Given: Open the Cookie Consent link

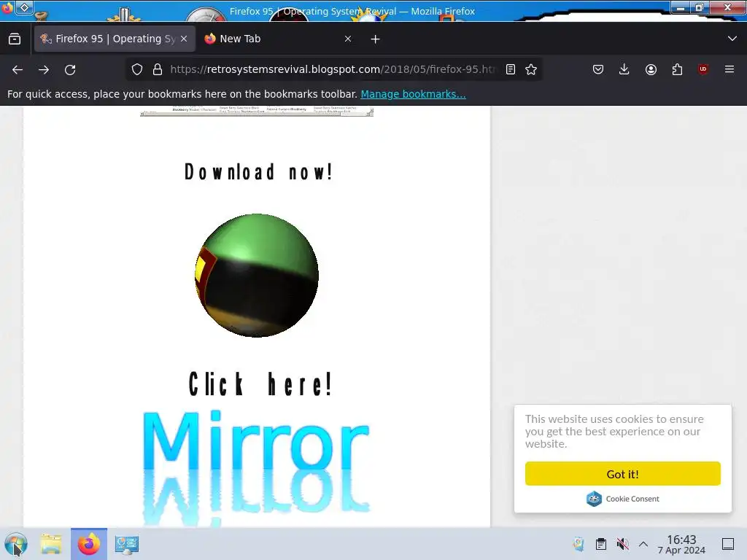Looking at the screenshot, I should (623, 499).
